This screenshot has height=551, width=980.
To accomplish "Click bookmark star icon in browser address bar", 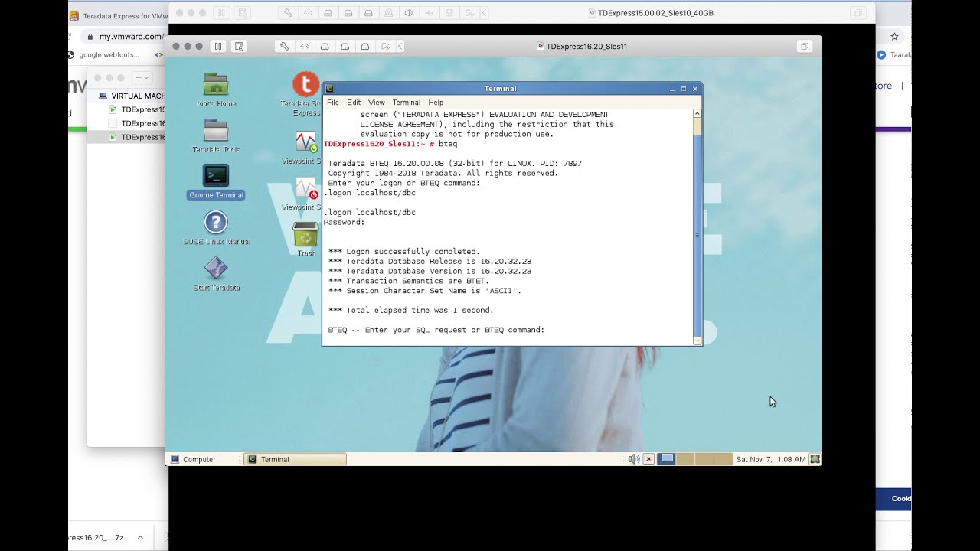I will tap(894, 36).
